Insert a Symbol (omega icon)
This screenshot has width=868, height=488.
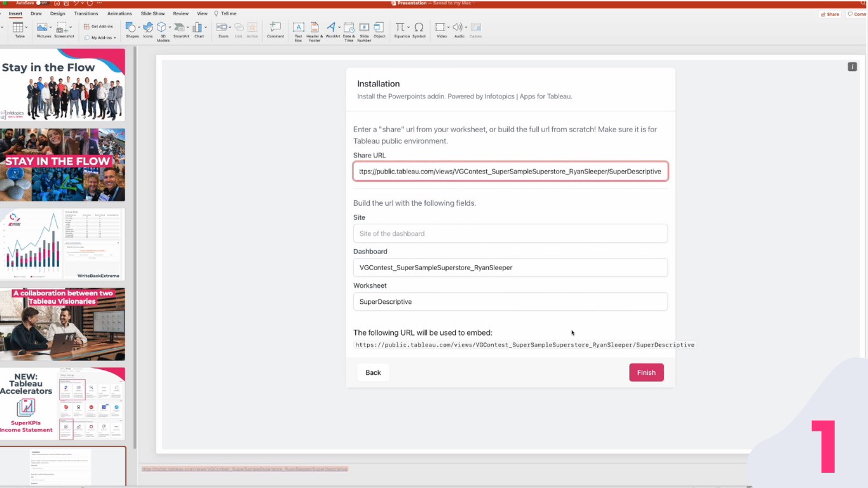[x=419, y=30]
